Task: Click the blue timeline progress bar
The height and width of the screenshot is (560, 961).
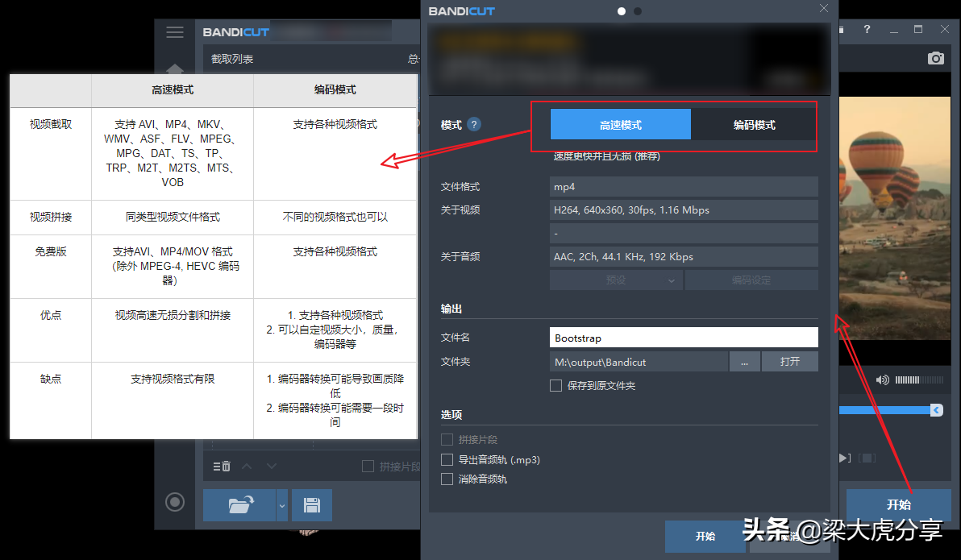Action: pos(884,410)
